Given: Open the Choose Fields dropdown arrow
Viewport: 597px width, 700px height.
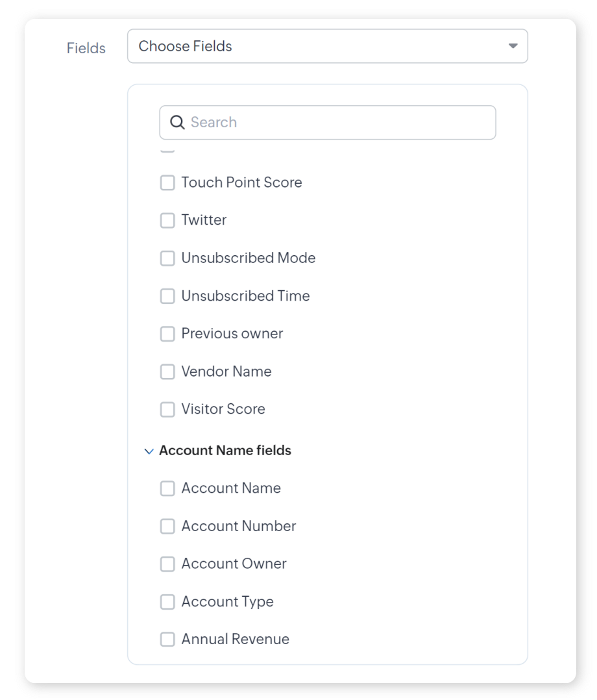Looking at the screenshot, I should click(513, 46).
